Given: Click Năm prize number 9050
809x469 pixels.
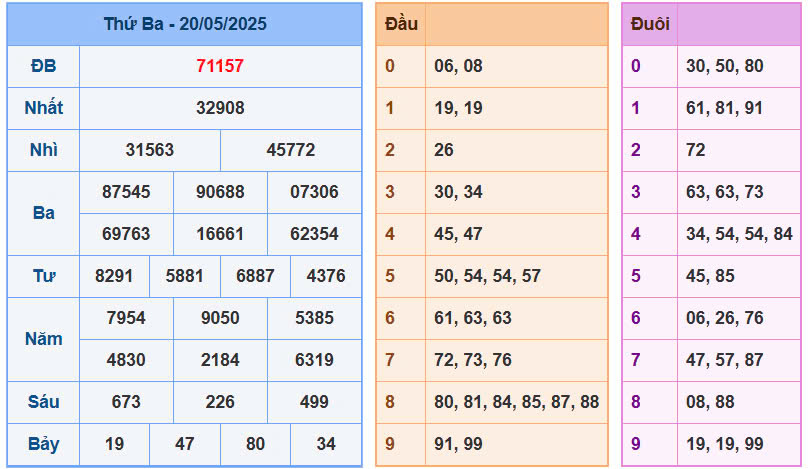Looking at the screenshot, I should [220, 318].
